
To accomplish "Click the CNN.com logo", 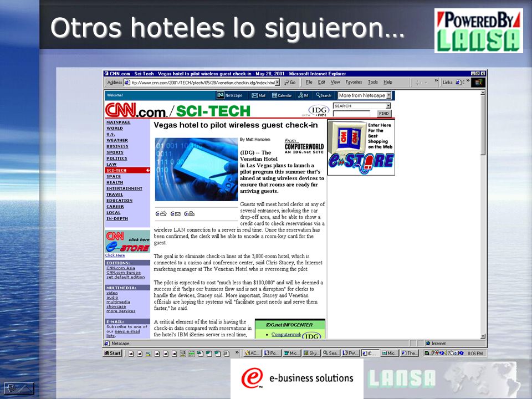I will 136,111.
